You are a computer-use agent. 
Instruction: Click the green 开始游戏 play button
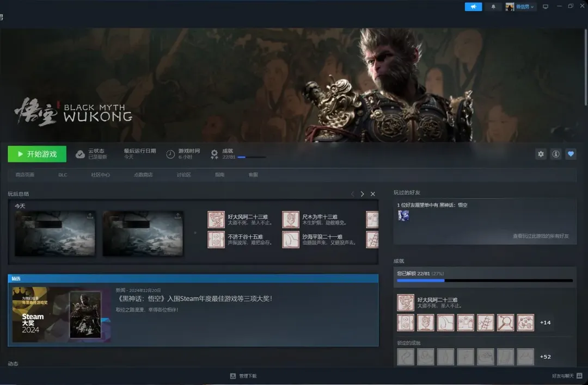tap(37, 154)
